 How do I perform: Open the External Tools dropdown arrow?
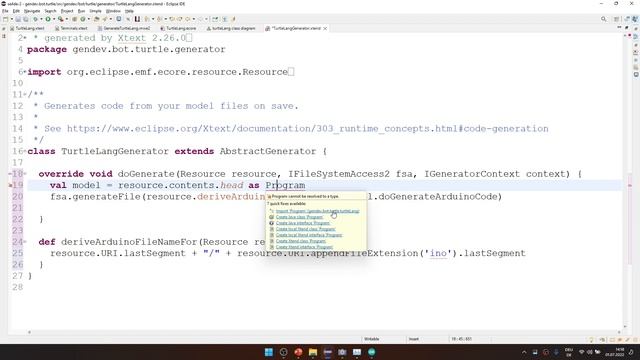click(66, 19)
